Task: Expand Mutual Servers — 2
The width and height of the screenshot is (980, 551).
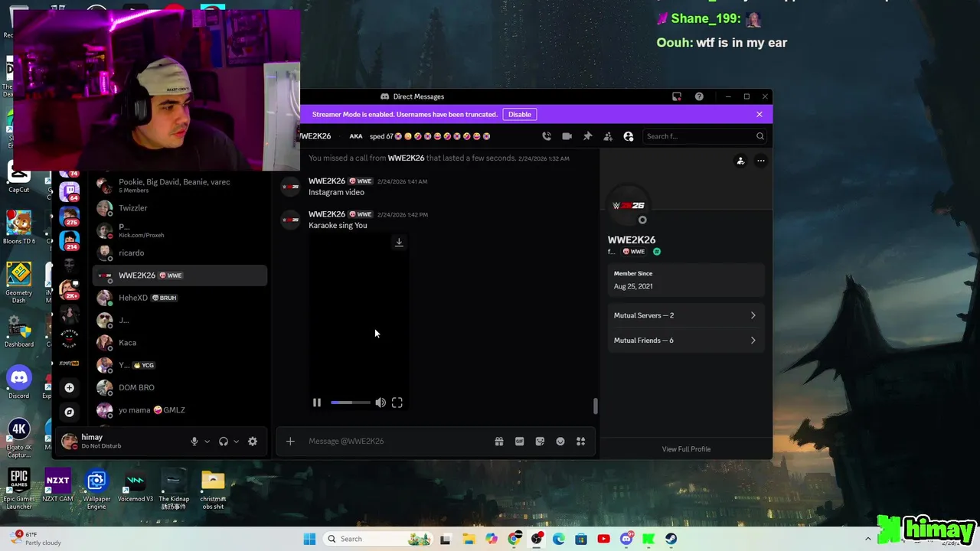Action: tap(685, 315)
